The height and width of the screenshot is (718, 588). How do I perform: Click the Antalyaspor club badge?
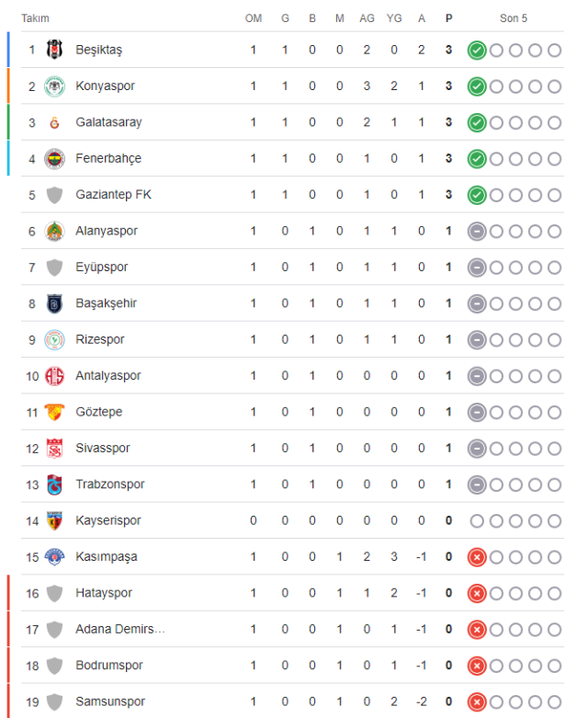55,376
